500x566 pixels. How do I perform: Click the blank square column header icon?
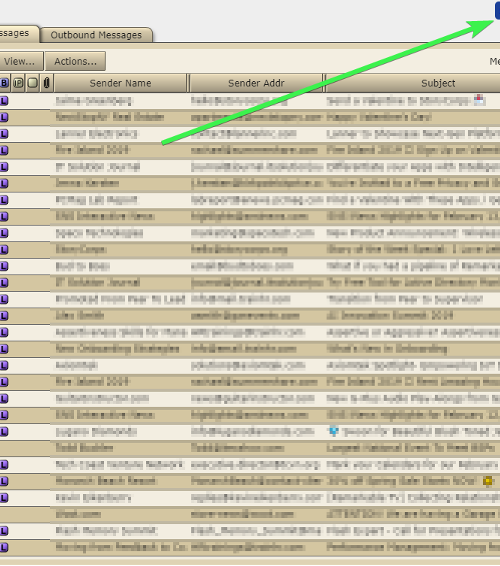(32, 83)
